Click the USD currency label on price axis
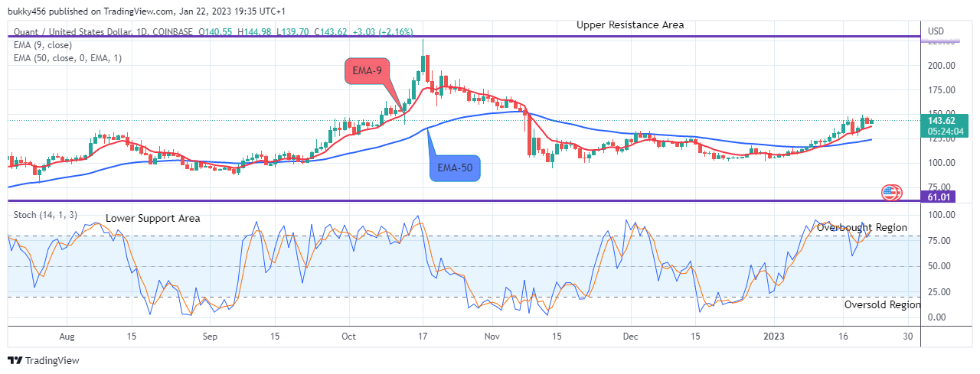This screenshot has height=374, width=980. tap(936, 31)
